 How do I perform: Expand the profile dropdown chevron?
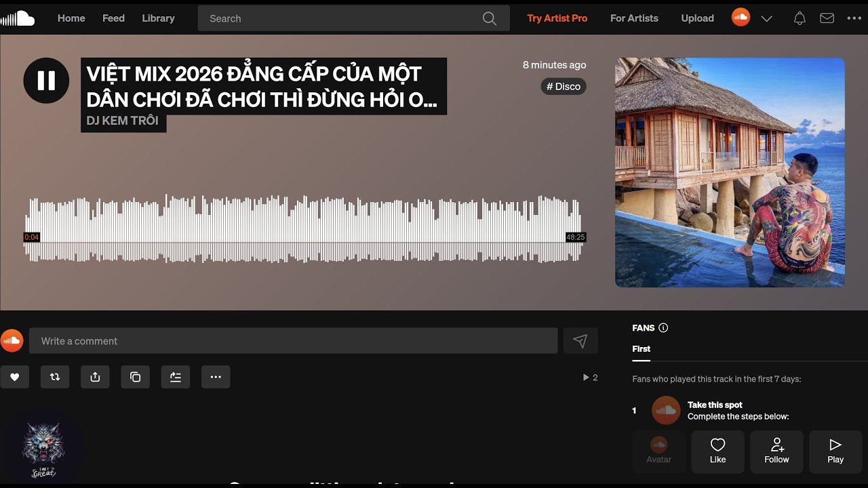[x=767, y=18]
